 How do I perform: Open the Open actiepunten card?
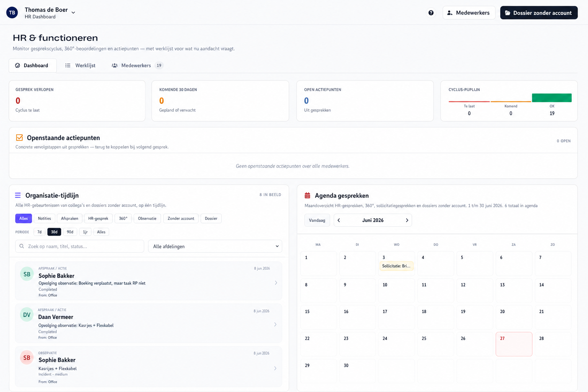(365, 101)
